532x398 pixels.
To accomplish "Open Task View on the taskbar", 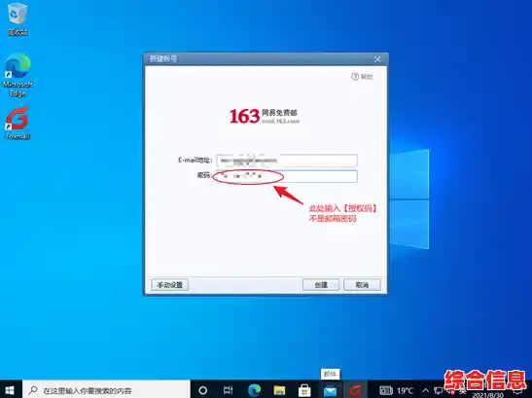I will [x=228, y=390].
